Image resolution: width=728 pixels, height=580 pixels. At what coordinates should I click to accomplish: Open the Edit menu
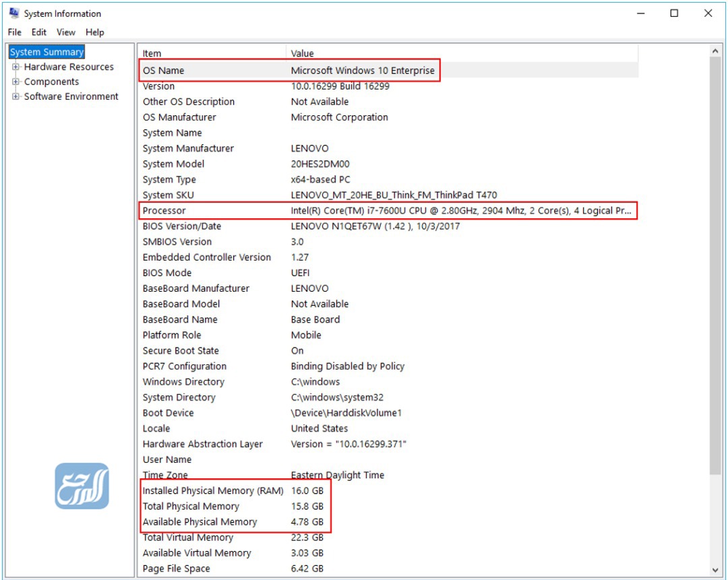[x=39, y=32]
